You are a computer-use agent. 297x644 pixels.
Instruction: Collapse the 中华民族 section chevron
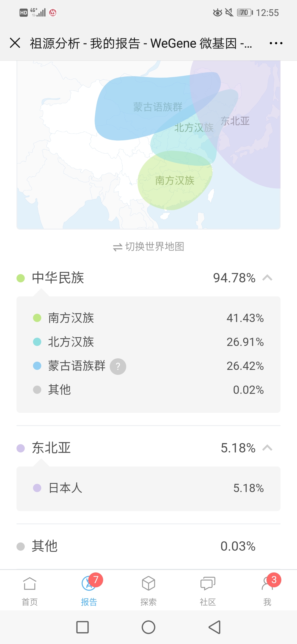(x=267, y=278)
